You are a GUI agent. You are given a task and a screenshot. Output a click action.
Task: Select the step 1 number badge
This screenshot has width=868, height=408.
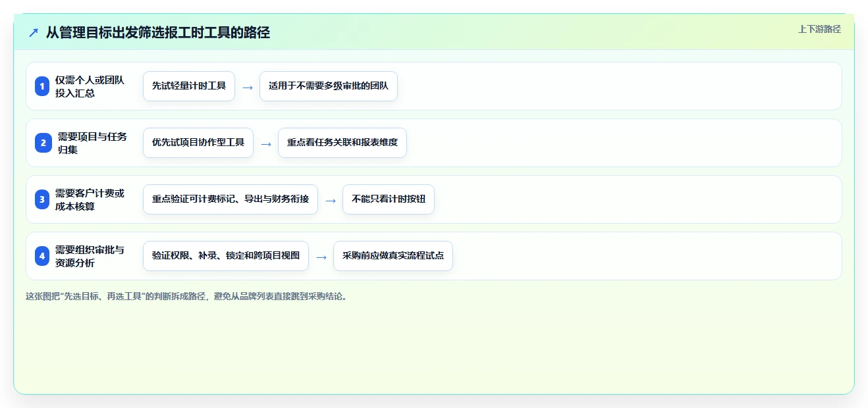[x=42, y=86]
